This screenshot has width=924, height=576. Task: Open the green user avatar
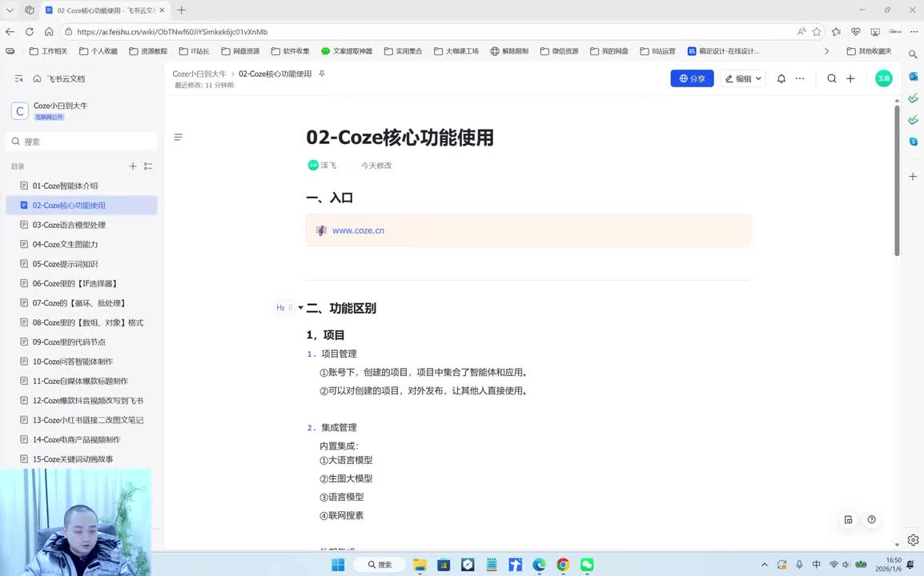(x=883, y=78)
